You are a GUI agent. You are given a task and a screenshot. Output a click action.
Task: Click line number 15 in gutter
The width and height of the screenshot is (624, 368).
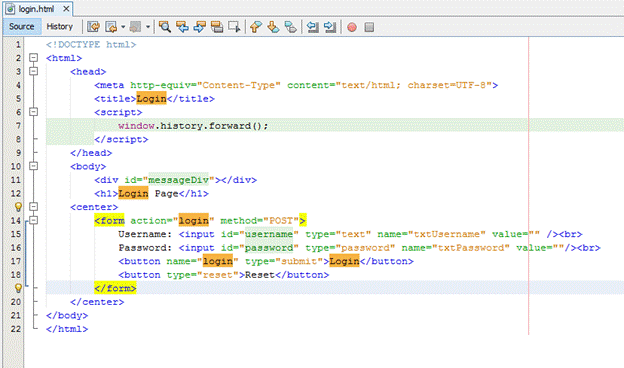click(16, 234)
